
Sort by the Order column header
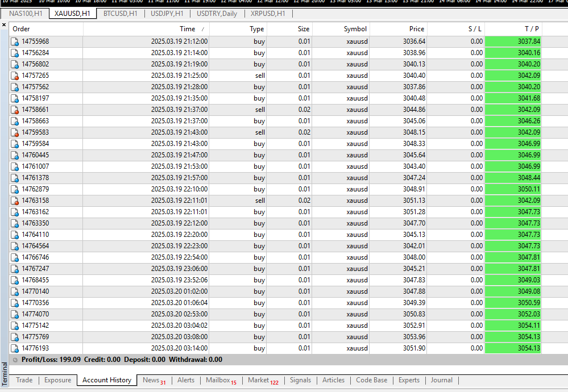click(47, 29)
